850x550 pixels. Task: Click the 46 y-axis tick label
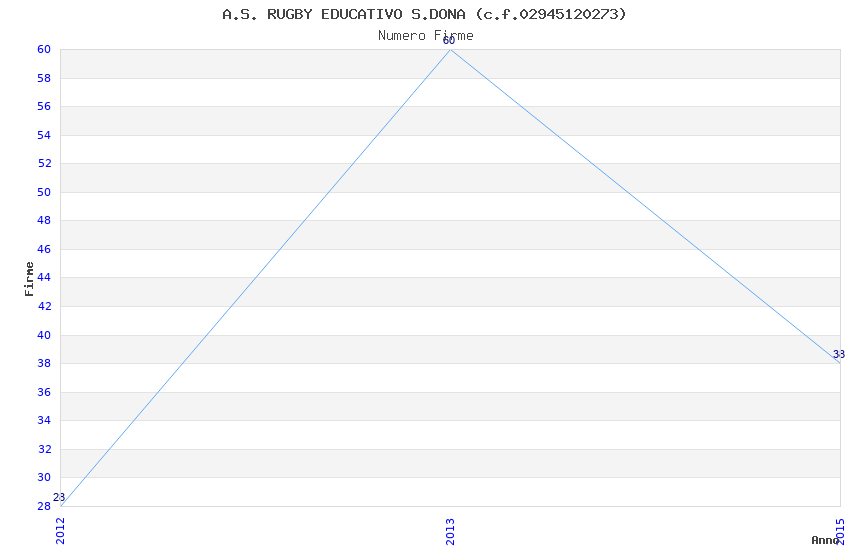point(44,249)
